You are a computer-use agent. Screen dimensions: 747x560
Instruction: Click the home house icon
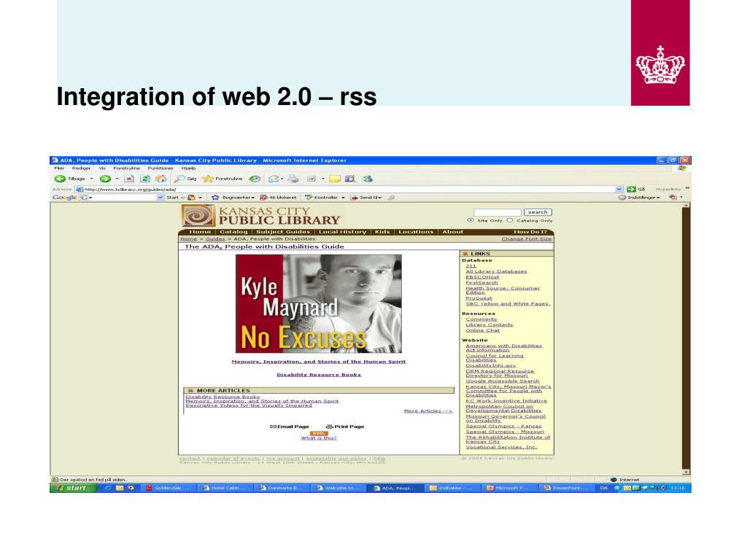(x=161, y=179)
